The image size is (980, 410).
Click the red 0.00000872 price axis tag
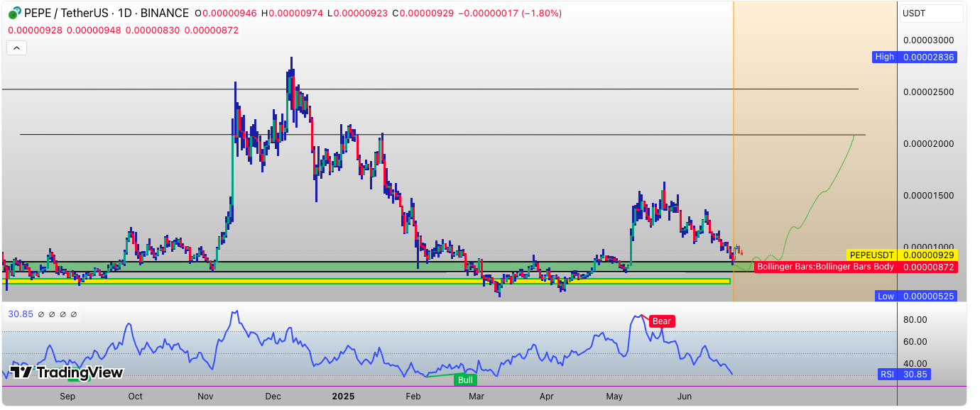click(x=929, y=267)
